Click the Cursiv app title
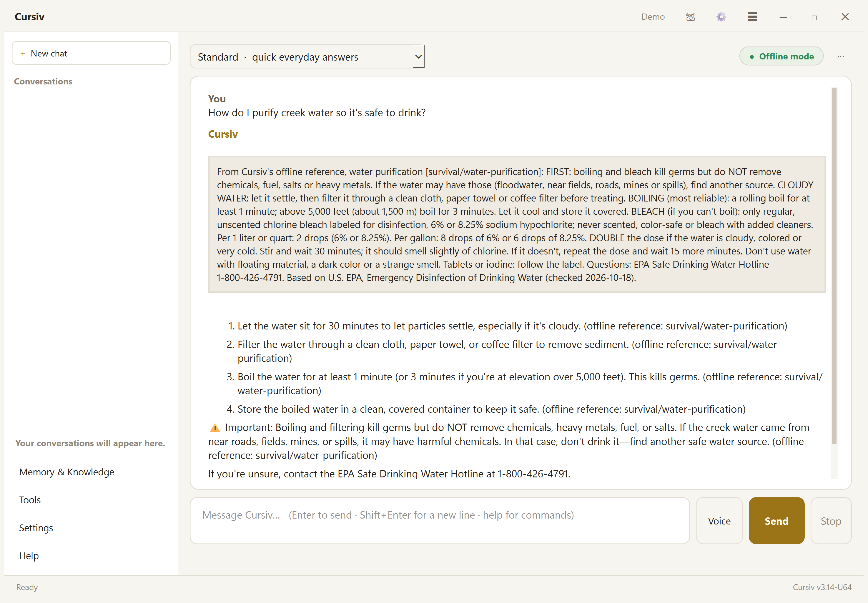Viewport: 868px width, 603px height. coord(29,17)
